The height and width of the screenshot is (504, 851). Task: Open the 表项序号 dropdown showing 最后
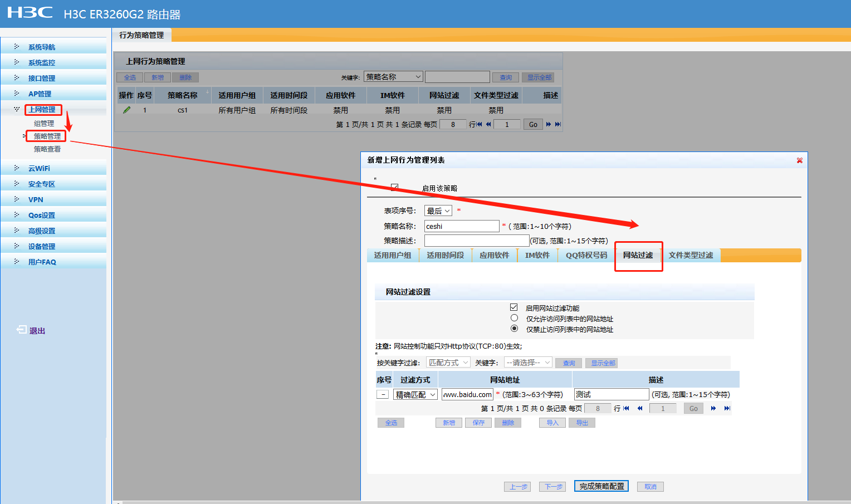(438, 211)
